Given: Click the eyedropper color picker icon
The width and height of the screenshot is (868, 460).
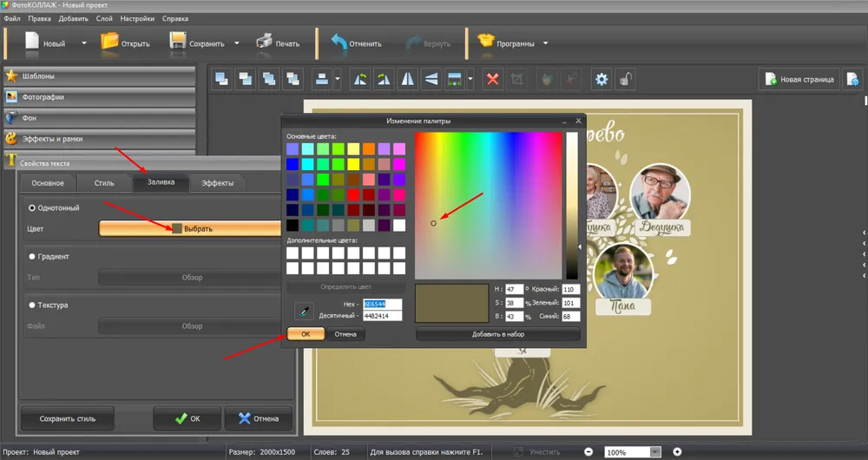Looking at the screenshot, I should (x=303, y=310).
